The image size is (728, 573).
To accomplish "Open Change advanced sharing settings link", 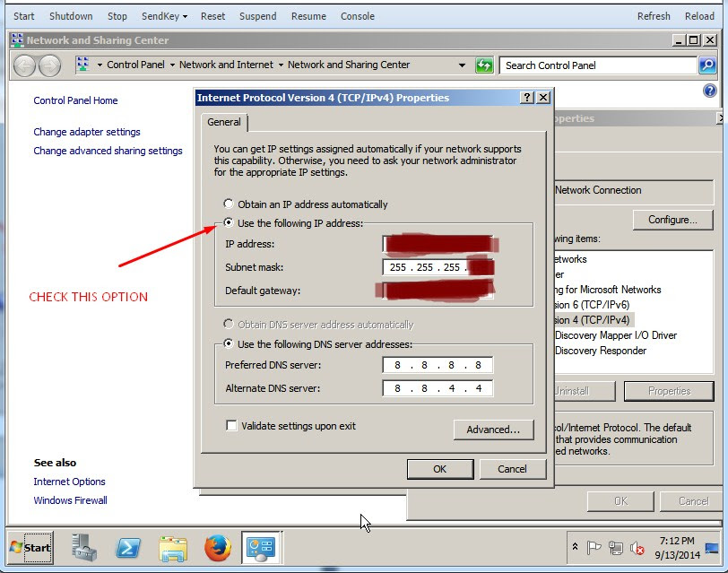I will (108, 151).
